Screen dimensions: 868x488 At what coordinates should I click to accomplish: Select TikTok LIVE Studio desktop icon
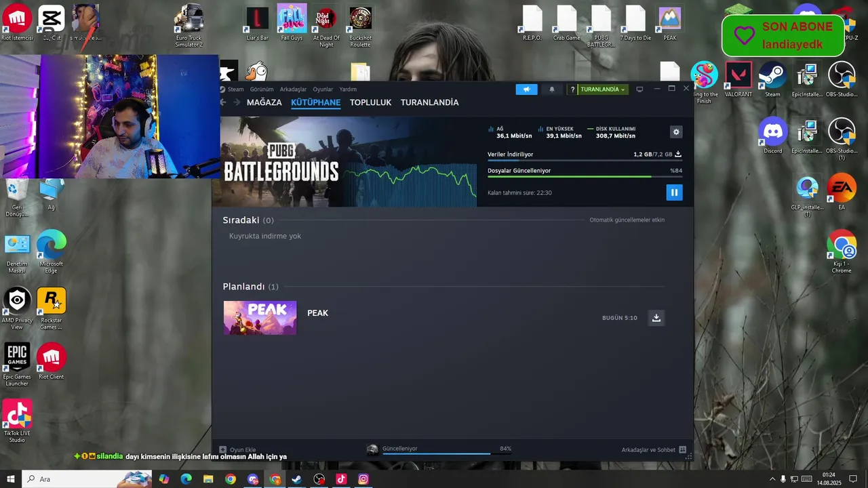17,421
